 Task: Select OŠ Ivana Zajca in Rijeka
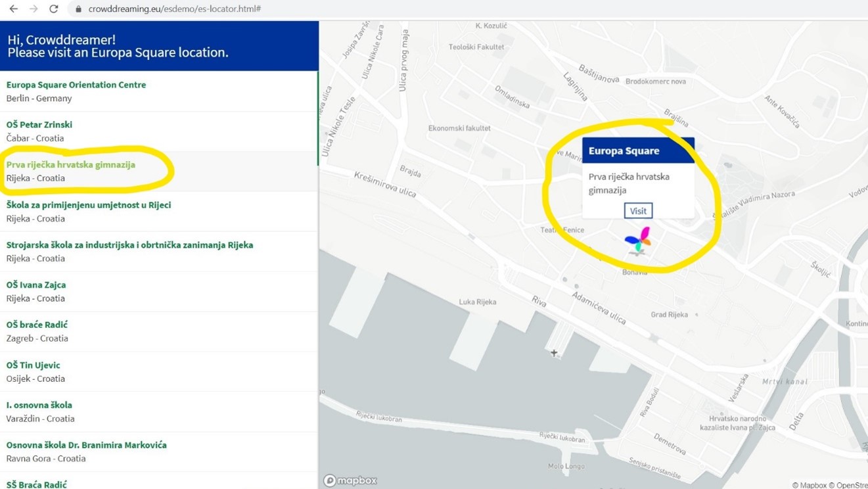coord(36,285)
